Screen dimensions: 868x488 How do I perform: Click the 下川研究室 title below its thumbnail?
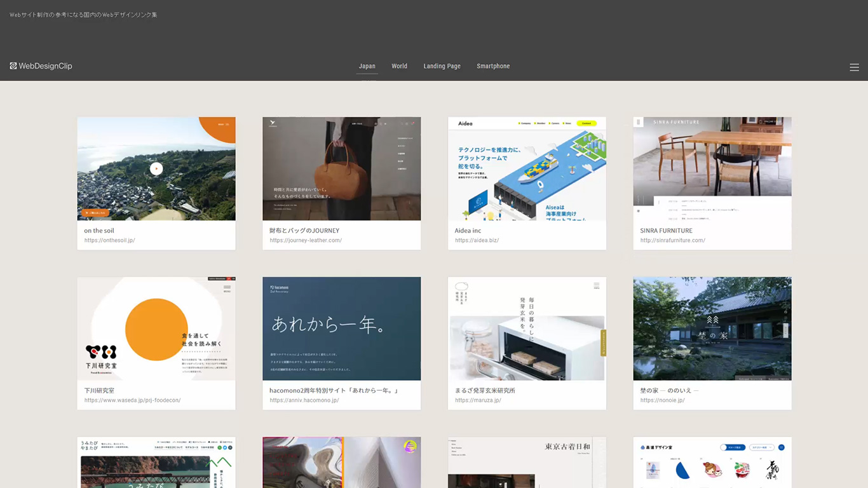99,391
